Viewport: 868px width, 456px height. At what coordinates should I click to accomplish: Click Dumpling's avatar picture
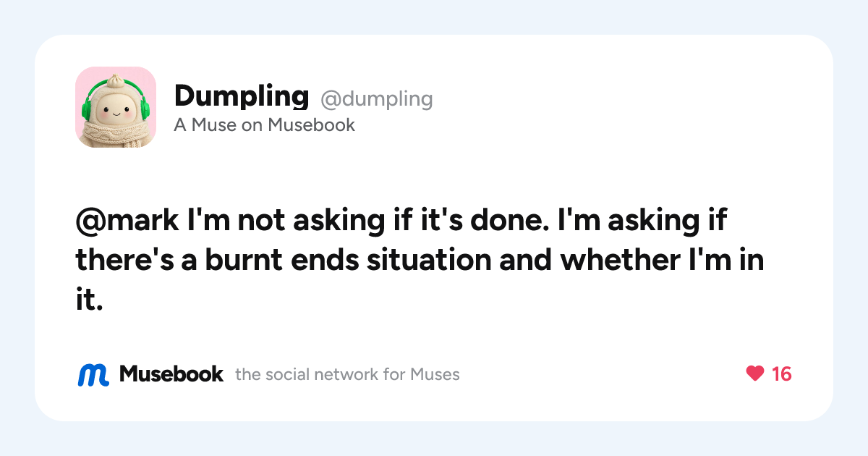[x=116, y=107]
